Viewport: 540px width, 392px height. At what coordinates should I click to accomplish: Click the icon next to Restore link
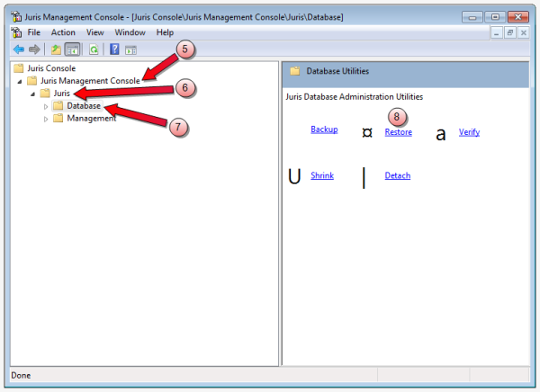click(x=367, y=132)
